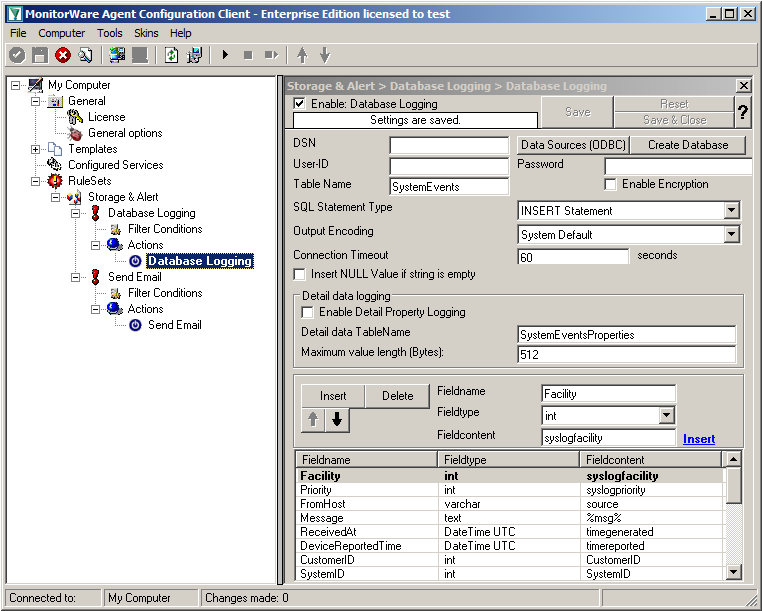Click the DSN input field
The width and height of the screenshot is (762, 611).
tap(449, 145)
